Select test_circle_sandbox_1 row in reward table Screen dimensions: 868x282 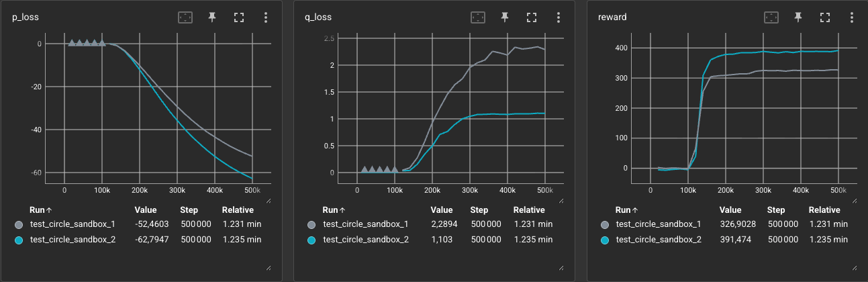[x=727, y=224]
